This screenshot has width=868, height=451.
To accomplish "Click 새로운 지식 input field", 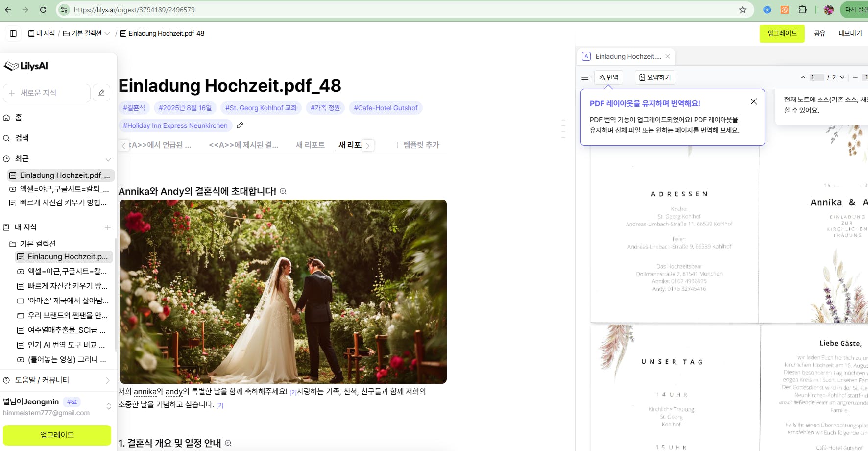I will click(x=47, y=93).
